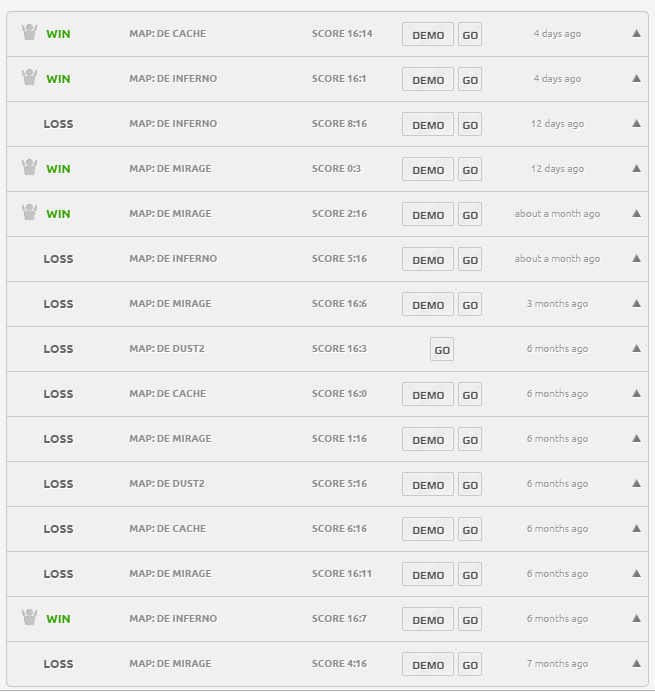The width and height of the screenshot is (655, 692).
Task: Click victory icon on Mirage 0:3 win
Action: click(29, 167)
